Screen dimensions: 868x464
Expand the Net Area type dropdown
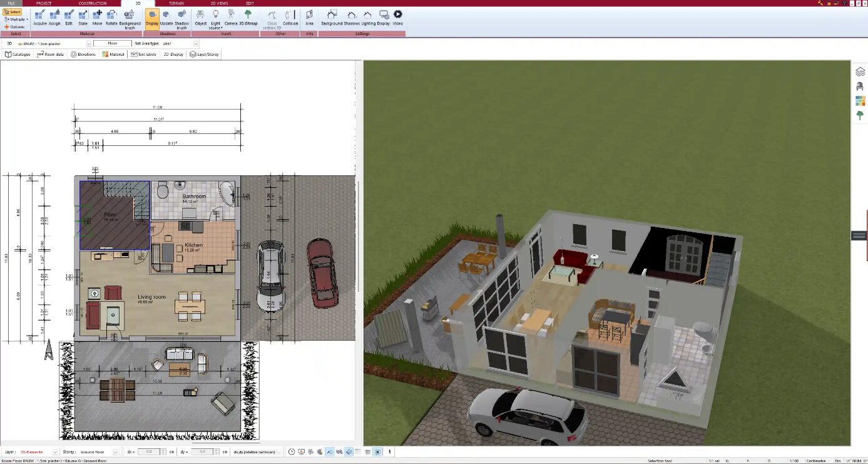click(x=195, y=44)
